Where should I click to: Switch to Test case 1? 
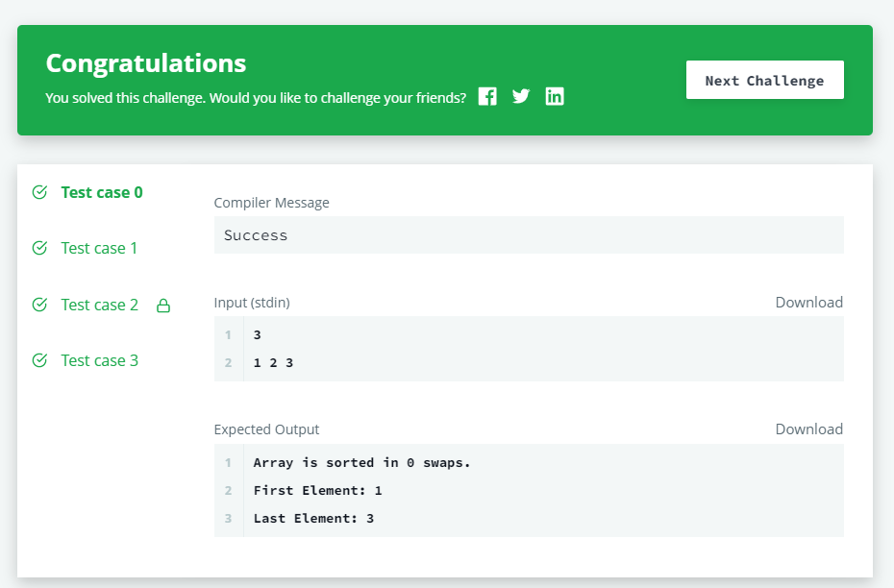pos(99,249)
